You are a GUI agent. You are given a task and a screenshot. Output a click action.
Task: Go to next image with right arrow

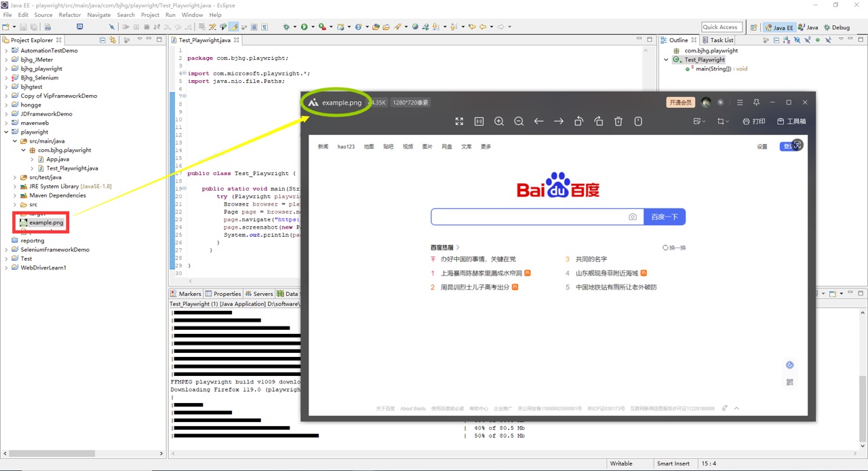click(559, 121)
